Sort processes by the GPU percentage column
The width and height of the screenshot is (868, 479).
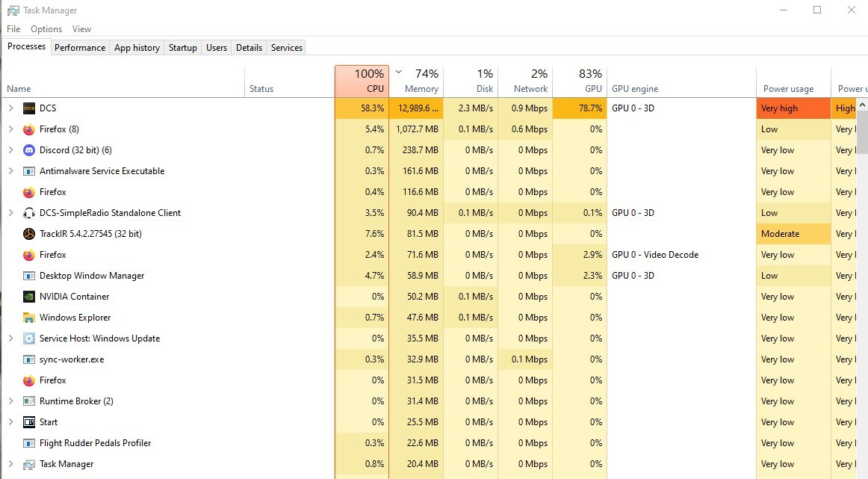(x=580, y=81)
